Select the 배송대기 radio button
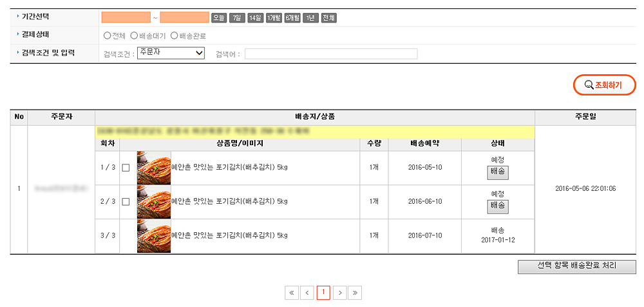 [134, 35]
